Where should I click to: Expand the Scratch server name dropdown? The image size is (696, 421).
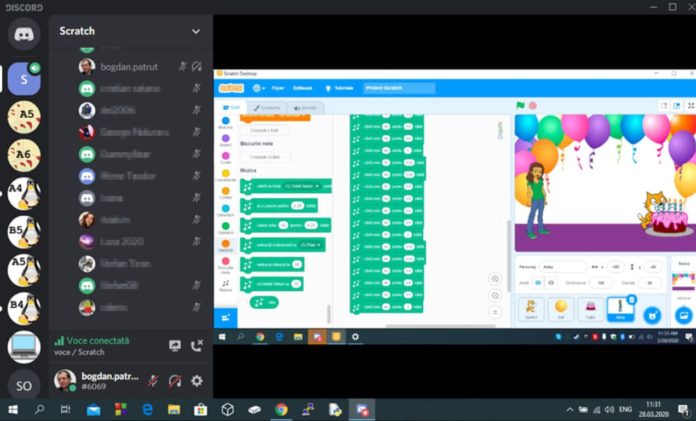[196, 31]
